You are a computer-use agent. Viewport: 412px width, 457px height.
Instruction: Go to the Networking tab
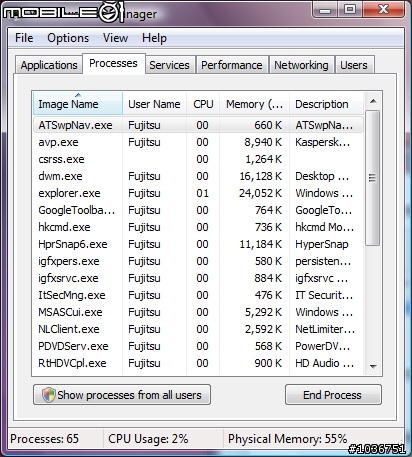[x=301, y=65]
